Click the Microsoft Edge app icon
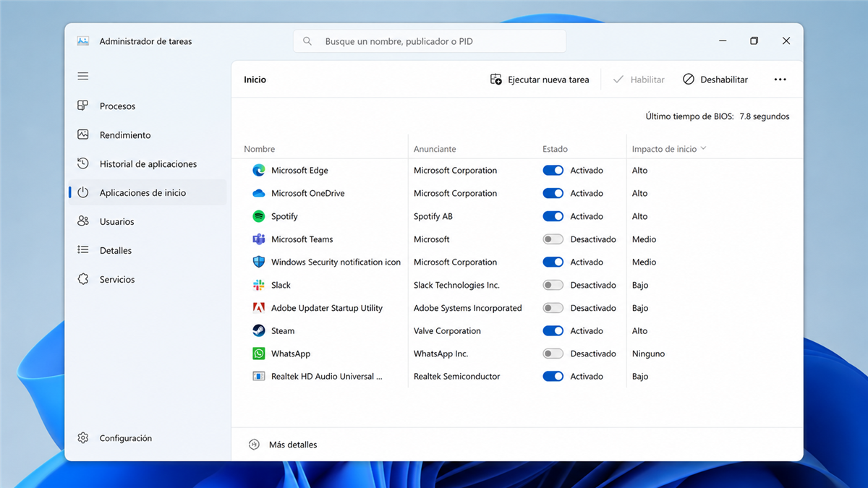 click(x=258, y=171)
